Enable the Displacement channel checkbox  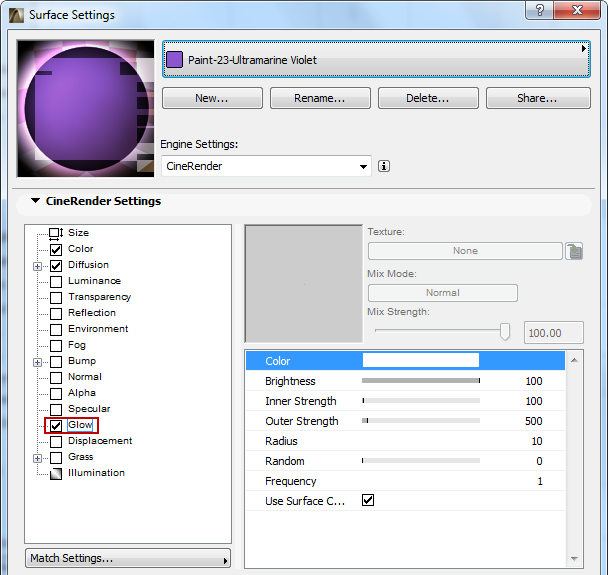(56, 441)
